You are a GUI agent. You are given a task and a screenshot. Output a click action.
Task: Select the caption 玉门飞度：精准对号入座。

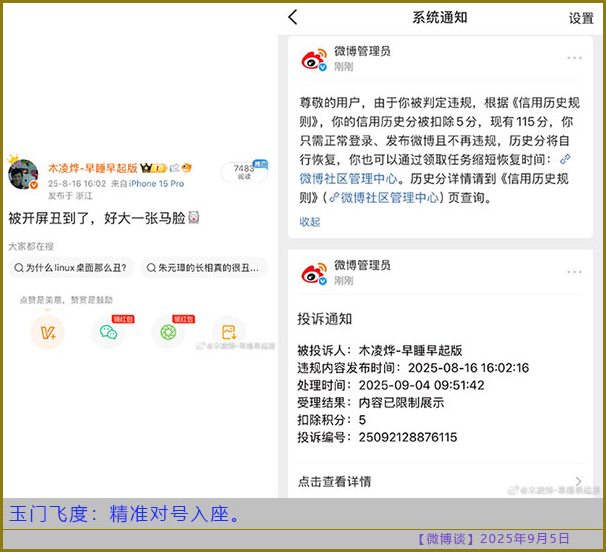click(x=126, y=514)
